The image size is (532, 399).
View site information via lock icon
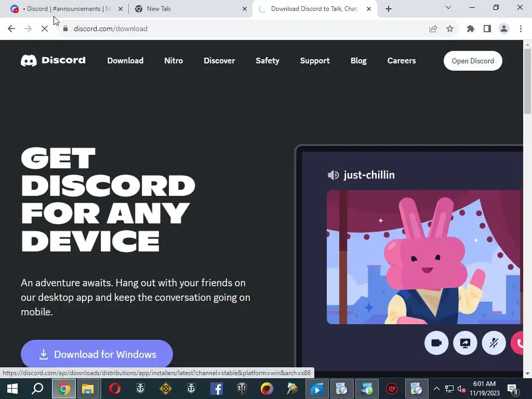point(65,29)
